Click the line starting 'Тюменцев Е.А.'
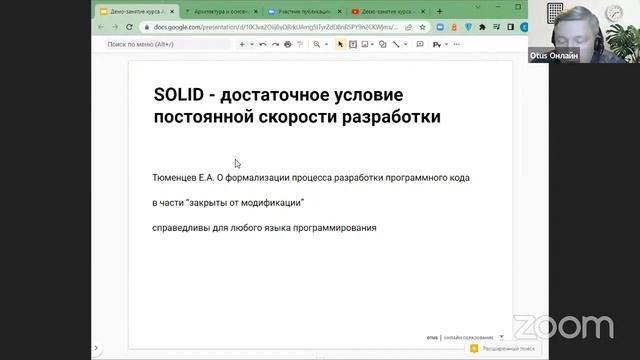Viewport: 640px width, 360px height. [x=311, y=178]
